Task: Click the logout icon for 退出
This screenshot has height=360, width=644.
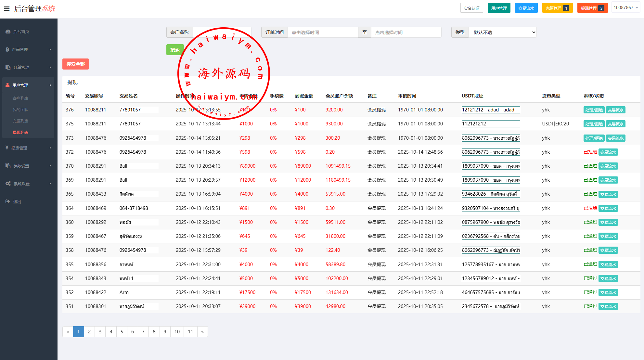Action: pyautogui.click(x=8, y=201)
